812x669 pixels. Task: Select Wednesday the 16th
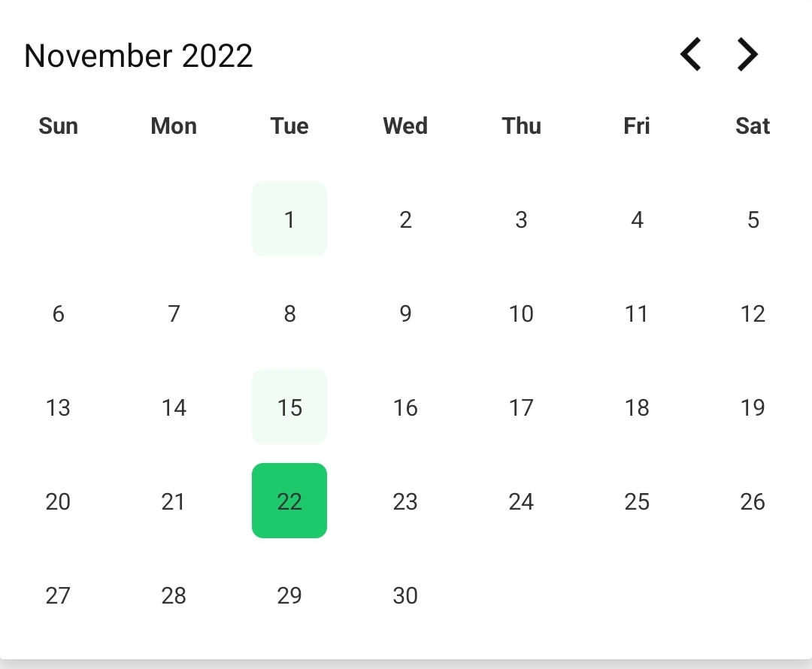click(405, 407)
